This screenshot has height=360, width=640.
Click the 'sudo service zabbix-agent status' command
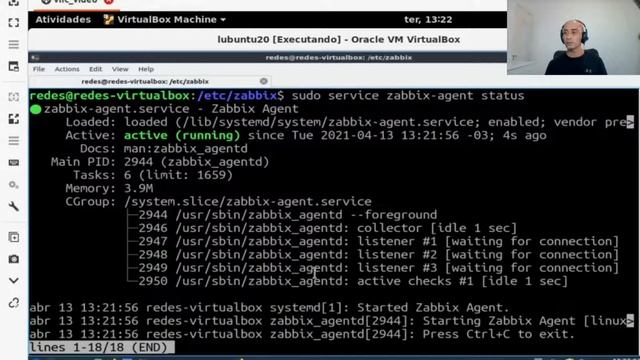click(x=408, y=96)
